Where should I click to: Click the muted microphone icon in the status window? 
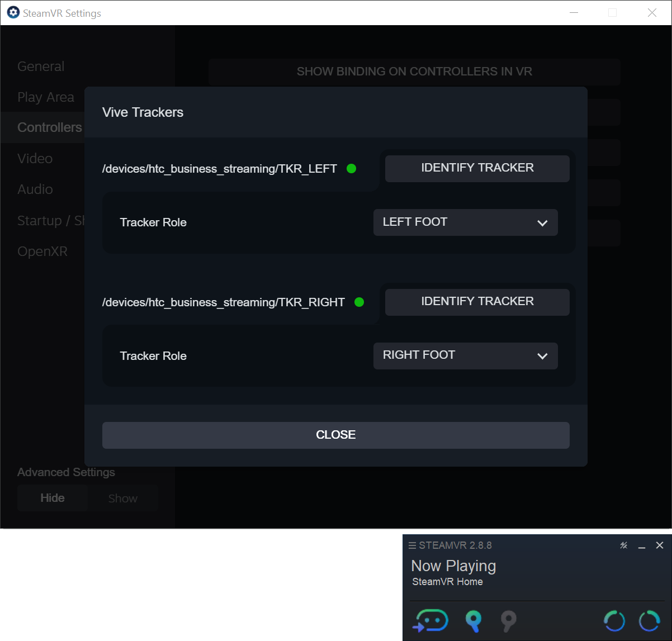[623, 545]
